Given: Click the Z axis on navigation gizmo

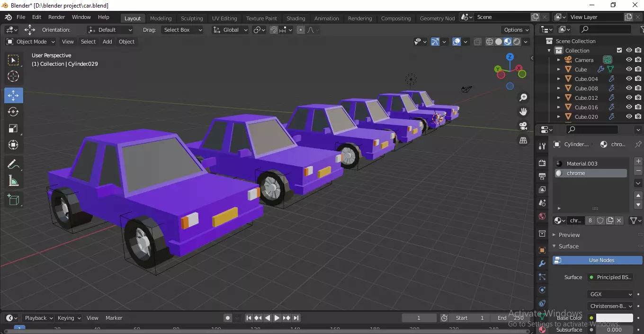Looking at the screenshot, I should pos(510,57).
